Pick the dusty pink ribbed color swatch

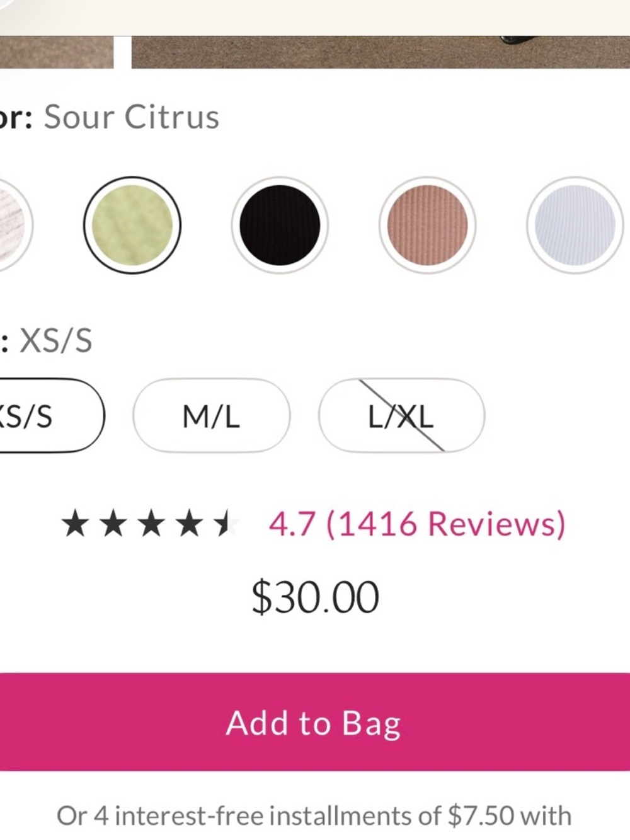click(427, 225)
